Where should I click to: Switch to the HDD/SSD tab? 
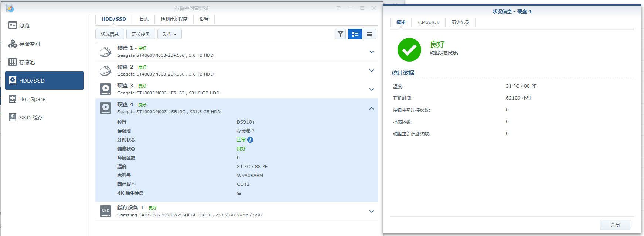[x=114, y=19]
